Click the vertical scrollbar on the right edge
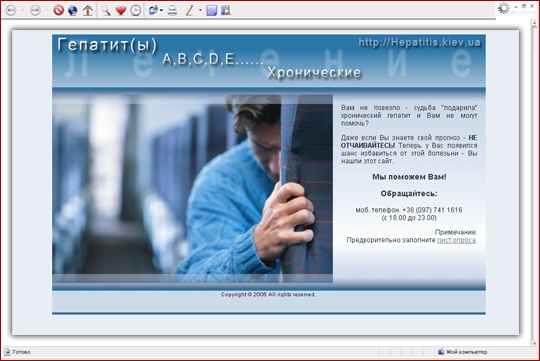 pos(534,183)
